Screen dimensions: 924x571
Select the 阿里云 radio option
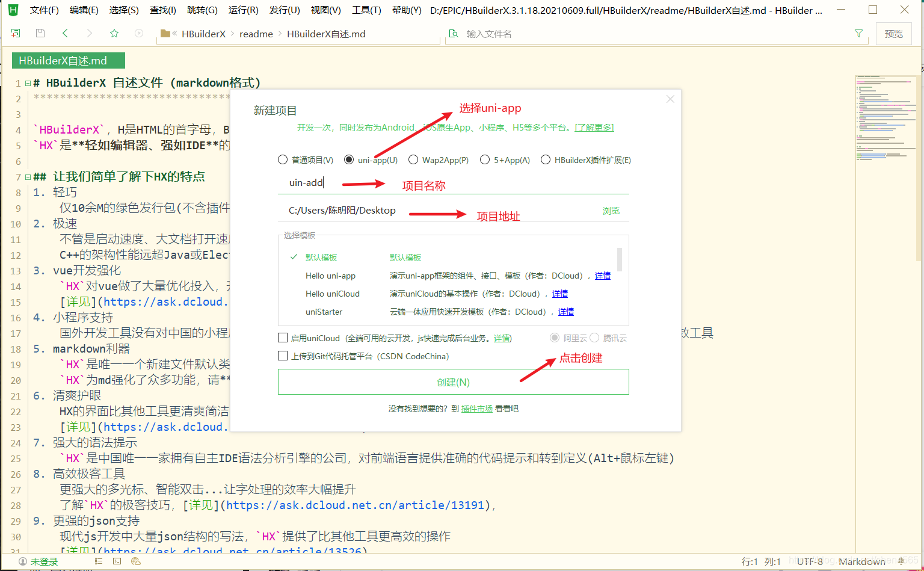(555, 338)
